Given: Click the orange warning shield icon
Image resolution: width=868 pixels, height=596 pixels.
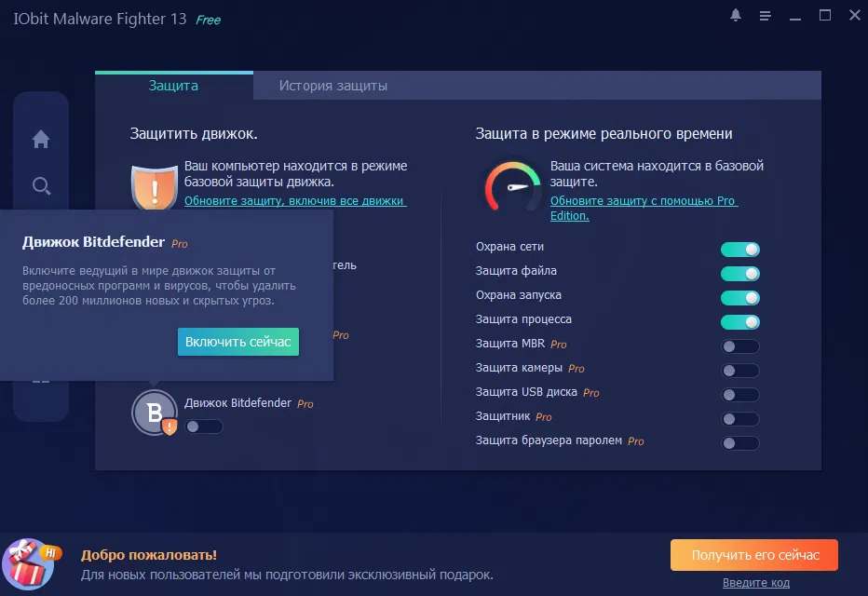Looking at the screenshot, I should pyautogui.click(x=155, y=187).
